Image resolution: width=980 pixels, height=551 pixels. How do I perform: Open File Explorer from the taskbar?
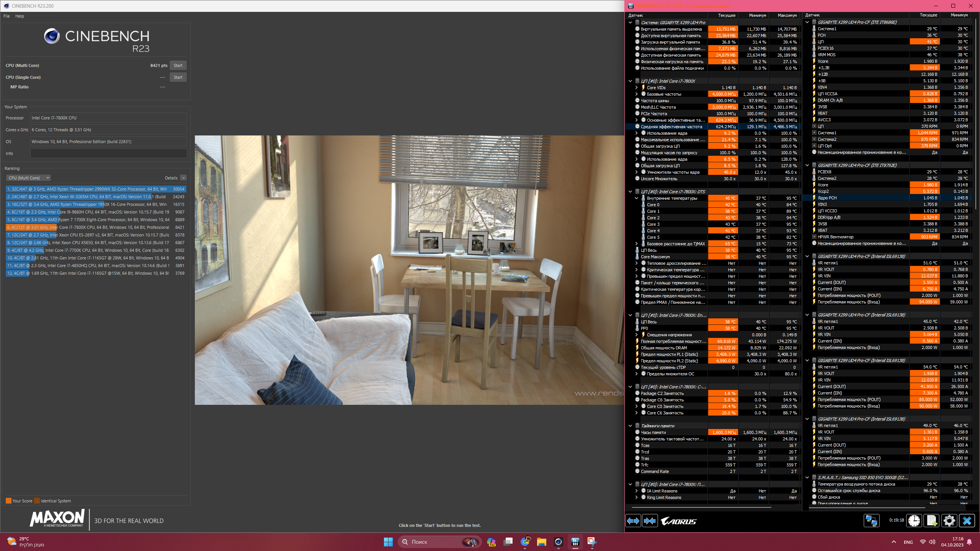click(541, 542)
